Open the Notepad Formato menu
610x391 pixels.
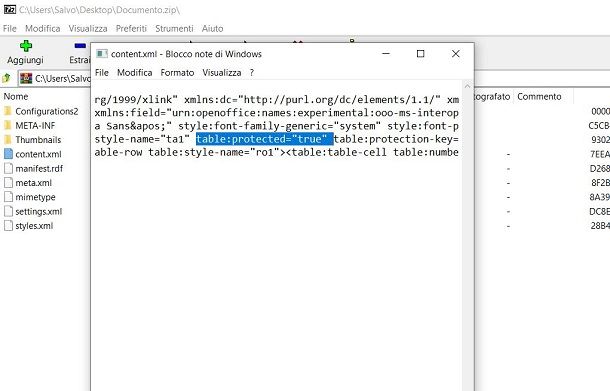[x=177, y=73]
